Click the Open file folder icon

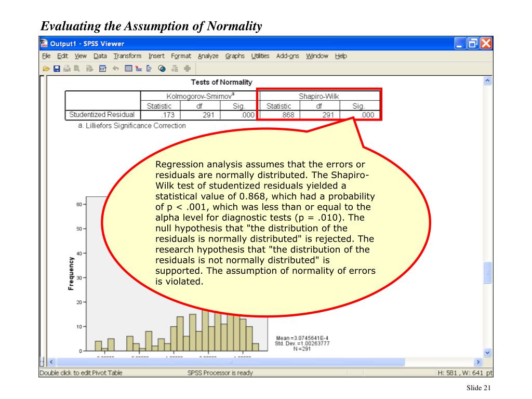46,69
